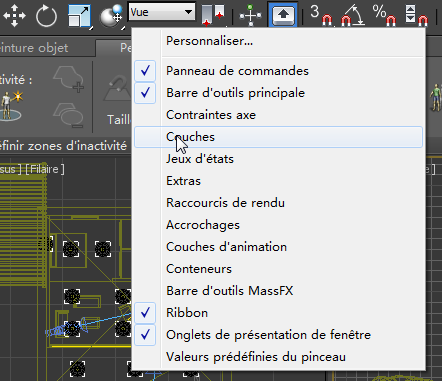
Task: Select the Move tool icon
Action: click(x=14, y=15)
